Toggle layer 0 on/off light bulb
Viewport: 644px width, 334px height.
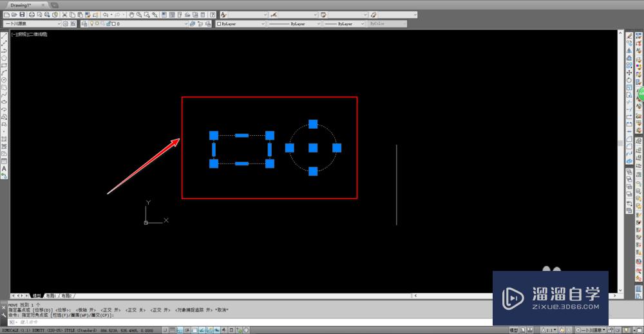[x=92, y=24]
